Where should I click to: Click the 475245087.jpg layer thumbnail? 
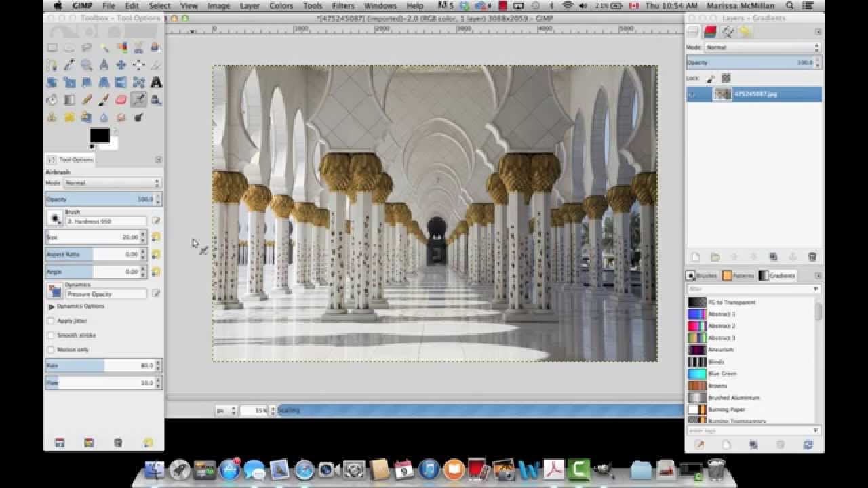point(722,94)
